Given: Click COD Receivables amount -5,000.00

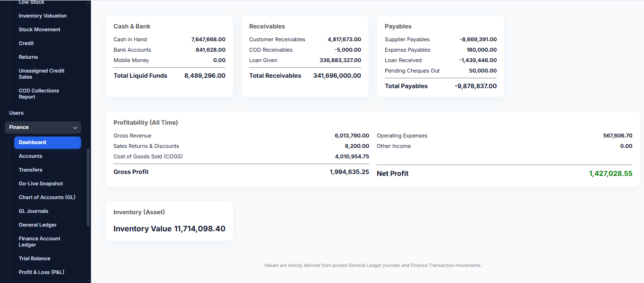Looking at the screenshot, I should click(347, 50).
